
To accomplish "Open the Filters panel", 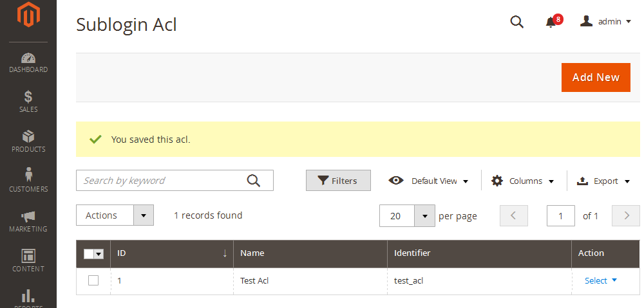I will (338, 181).
